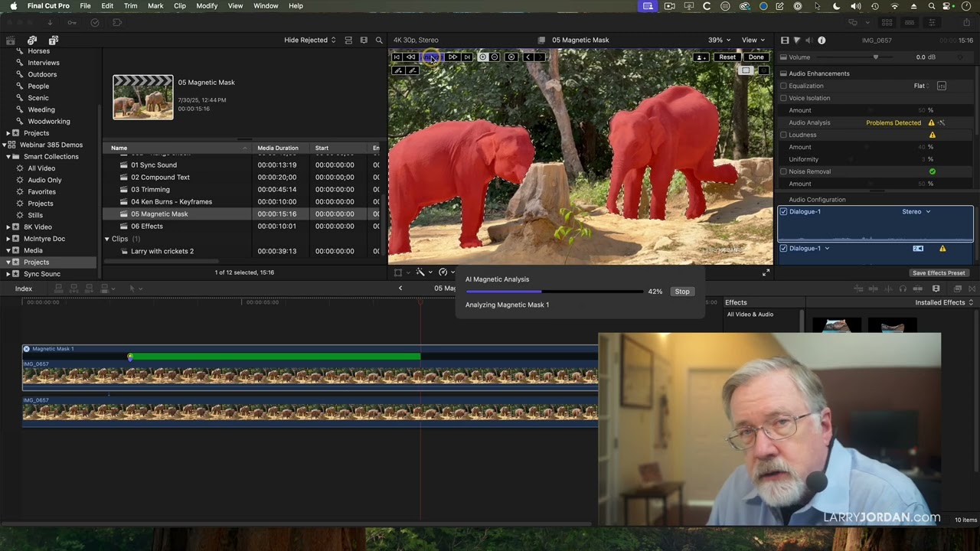The image size is (980, 551).
Task: Click Save Effects Preset button
Action: pos(939,273)
